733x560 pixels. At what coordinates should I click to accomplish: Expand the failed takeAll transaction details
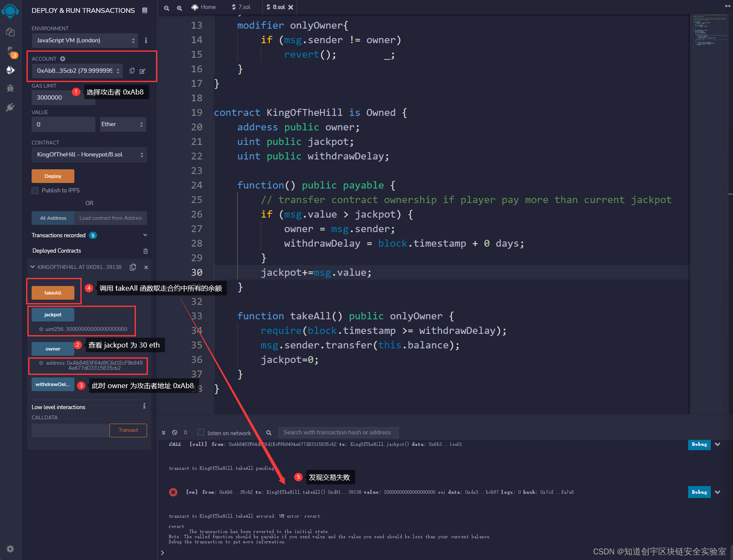click(718, 492)
